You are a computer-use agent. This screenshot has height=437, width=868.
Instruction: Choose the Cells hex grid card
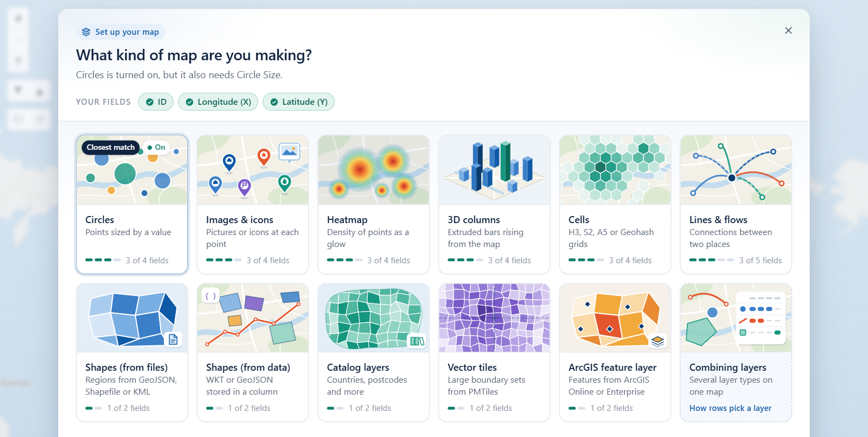[615, 204]
